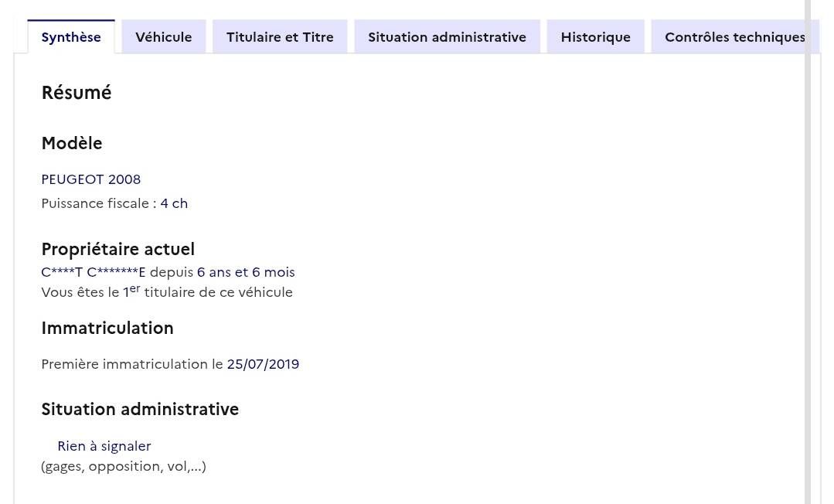Select the 4 ch fiscal power value
Image resolution: width=834 pixels, height=504 pixels.
(174, 203)
